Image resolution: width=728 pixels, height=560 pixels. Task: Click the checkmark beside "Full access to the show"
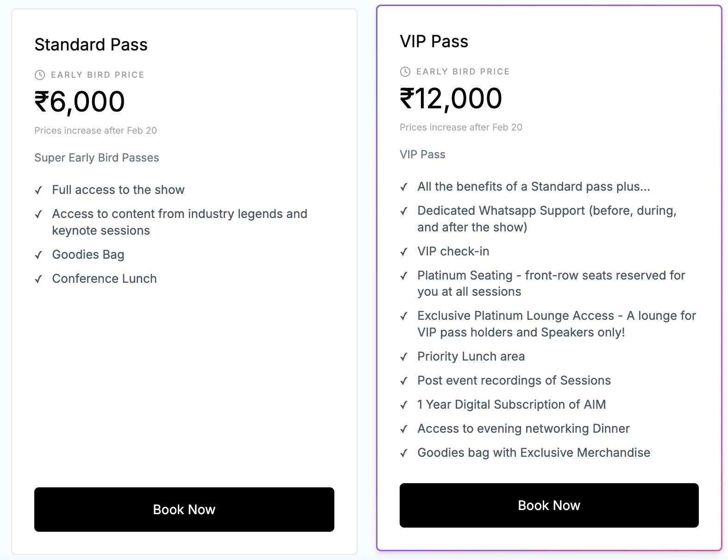pyautogui.click(x=39, y=190)
